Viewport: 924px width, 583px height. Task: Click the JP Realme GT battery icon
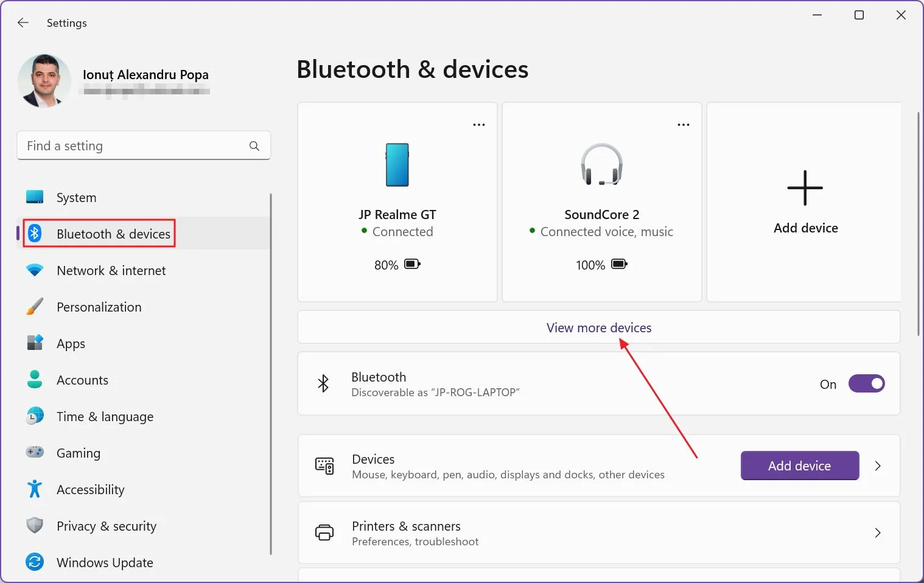click(x=413, y=264)
